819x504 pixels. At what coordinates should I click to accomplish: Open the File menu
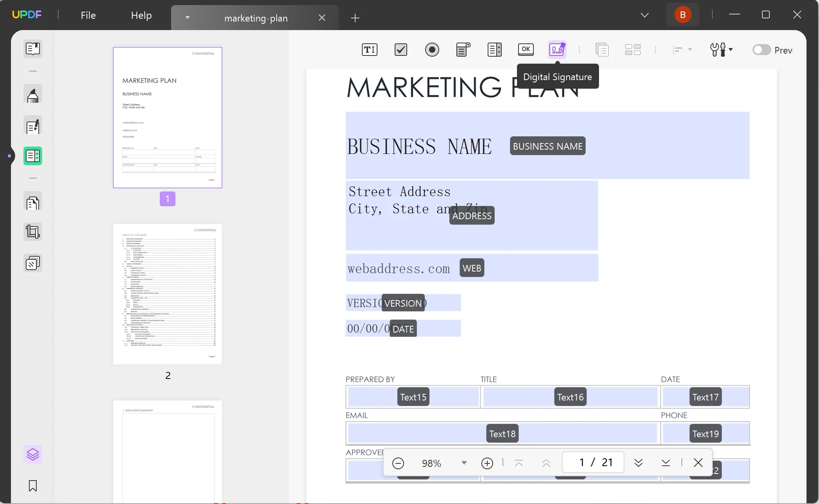[88, 14]
